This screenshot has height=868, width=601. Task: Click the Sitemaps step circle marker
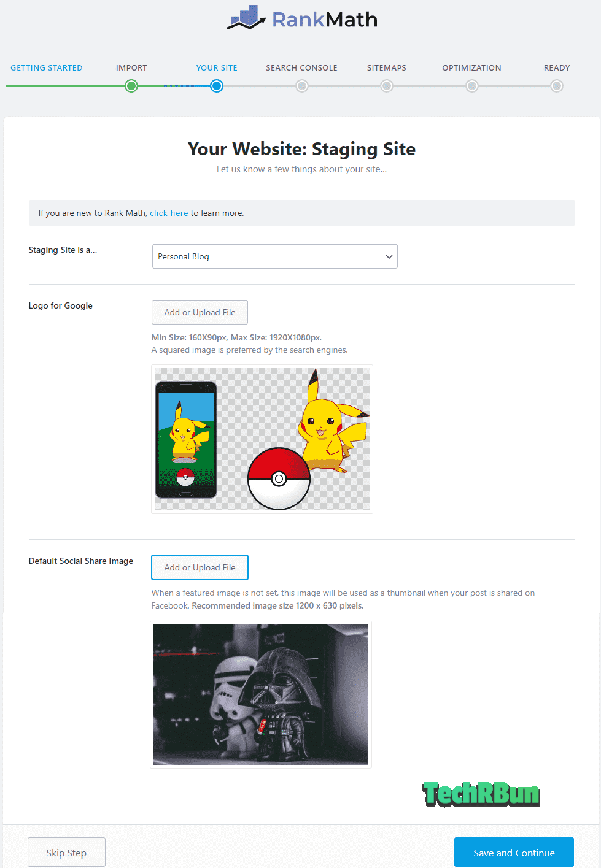[387, 86]
